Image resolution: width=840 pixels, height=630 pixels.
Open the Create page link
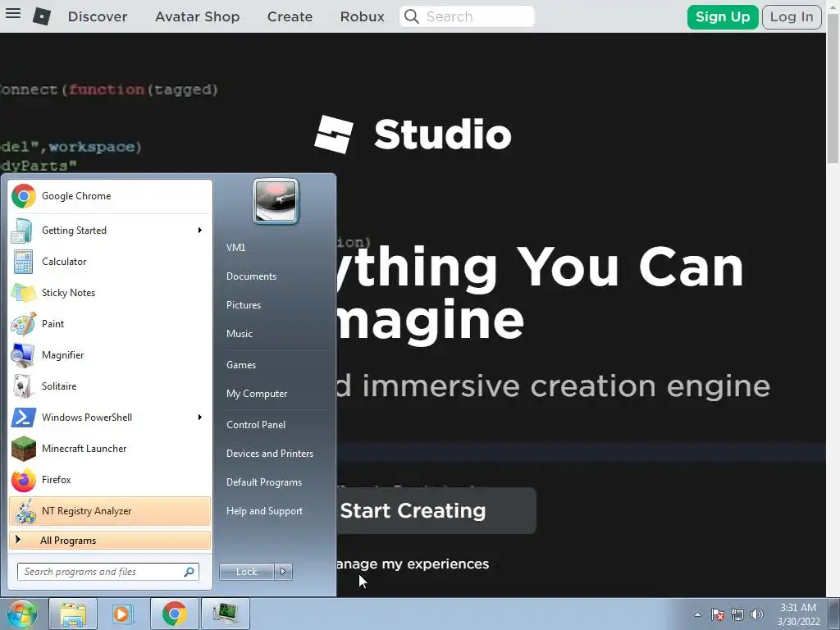click(290, 16)
